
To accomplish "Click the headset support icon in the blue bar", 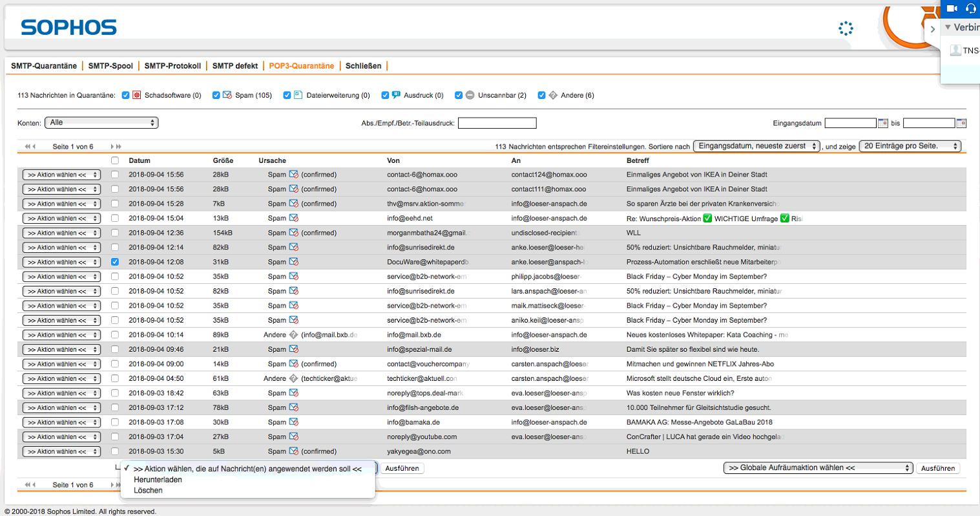I will tap(971, 8).
